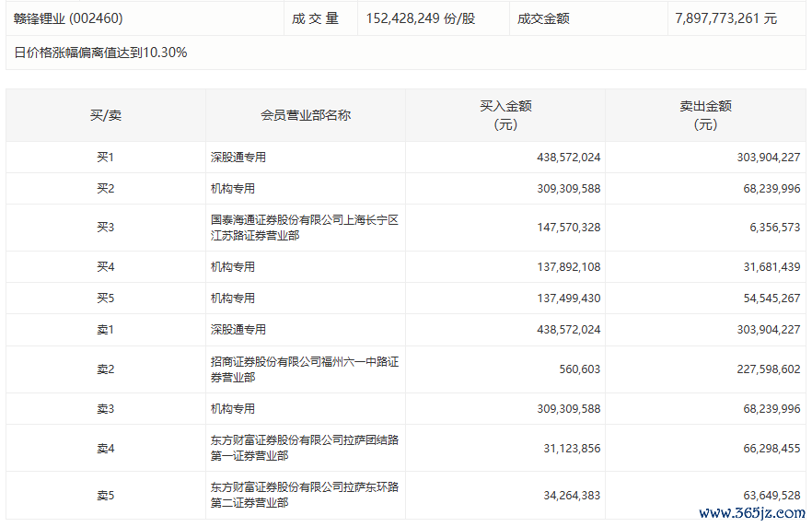Select sell amount 303,904,227 in 卖1 row

point(769,330)
